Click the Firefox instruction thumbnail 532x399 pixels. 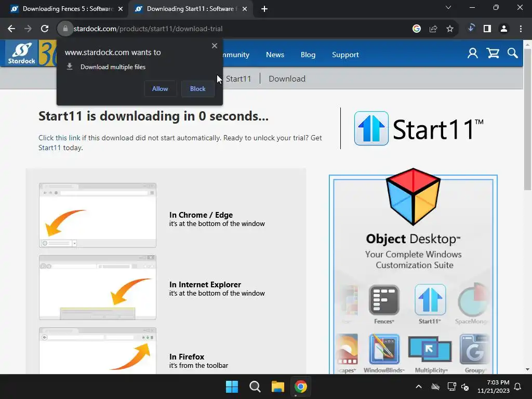pos(98,351)
